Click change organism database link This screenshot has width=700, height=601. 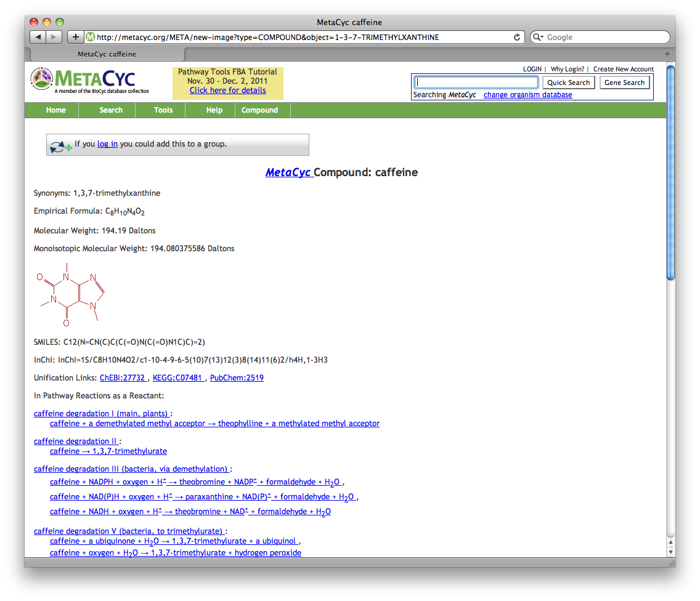(527, 95)
